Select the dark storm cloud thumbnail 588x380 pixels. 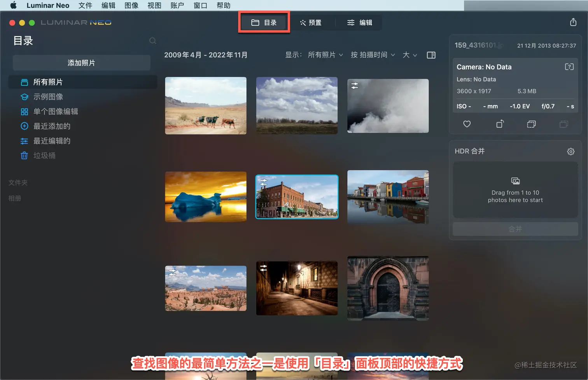tap(388, 106)
